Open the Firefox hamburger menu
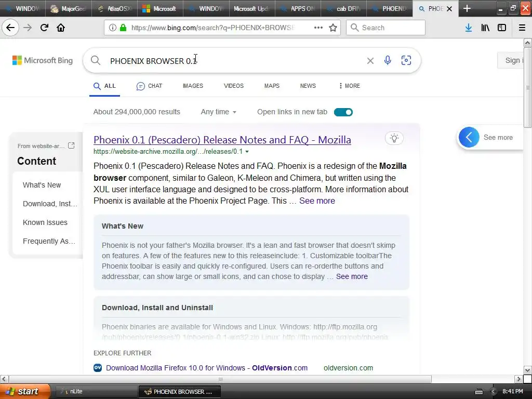Screen dimensions: 532x399 point(522,28)
